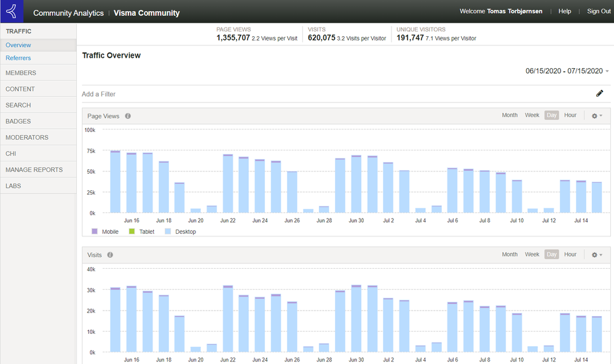Open the SEARCH sidebar section

click(x=38, y=105)
